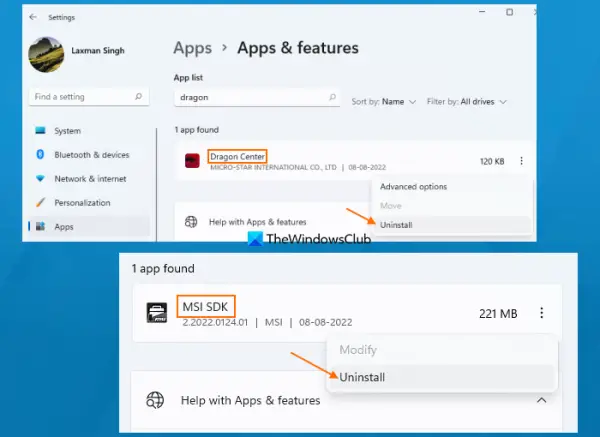Open System settings from the sidebar

click(67, 131)
